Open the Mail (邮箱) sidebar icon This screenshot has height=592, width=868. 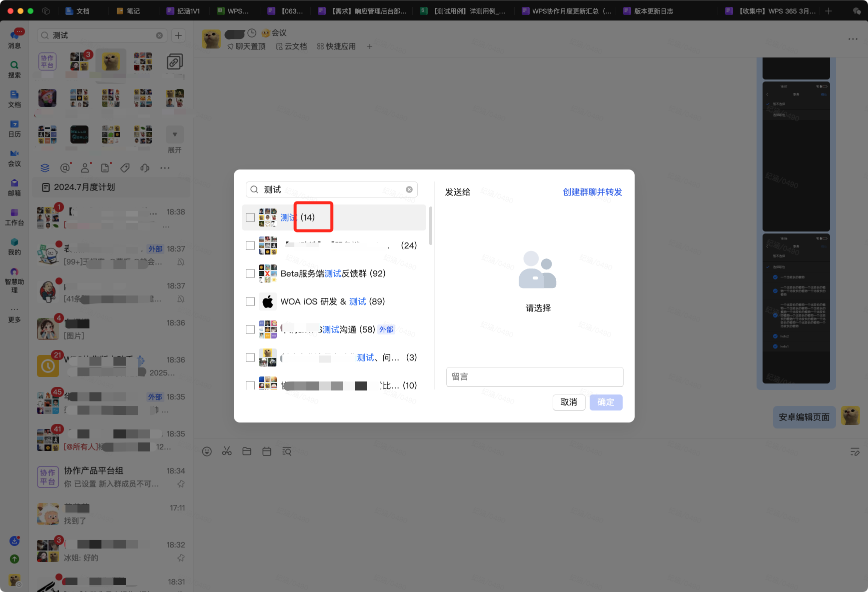[x=14, y=186]
